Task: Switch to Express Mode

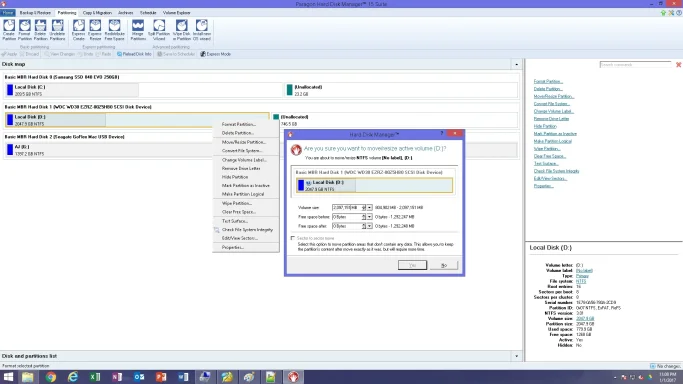Action: 216,54
